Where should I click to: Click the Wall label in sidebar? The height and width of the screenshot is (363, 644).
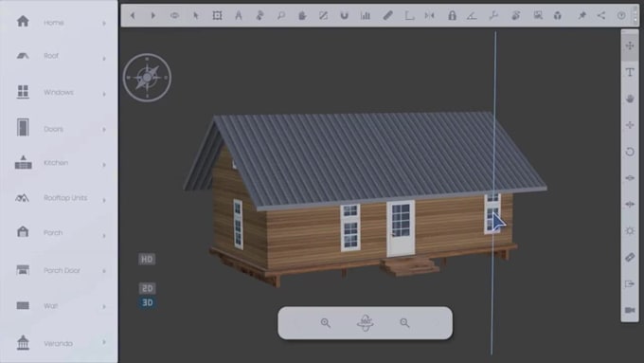click(50, 306)
